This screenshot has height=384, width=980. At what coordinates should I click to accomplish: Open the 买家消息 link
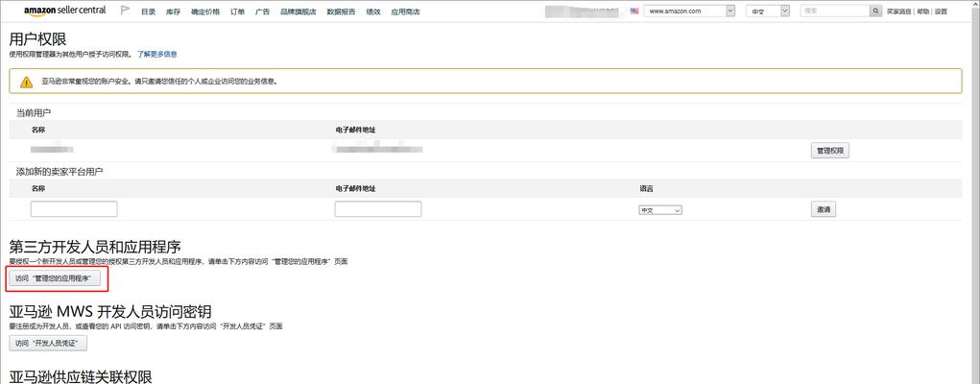[x=899, y=12]
